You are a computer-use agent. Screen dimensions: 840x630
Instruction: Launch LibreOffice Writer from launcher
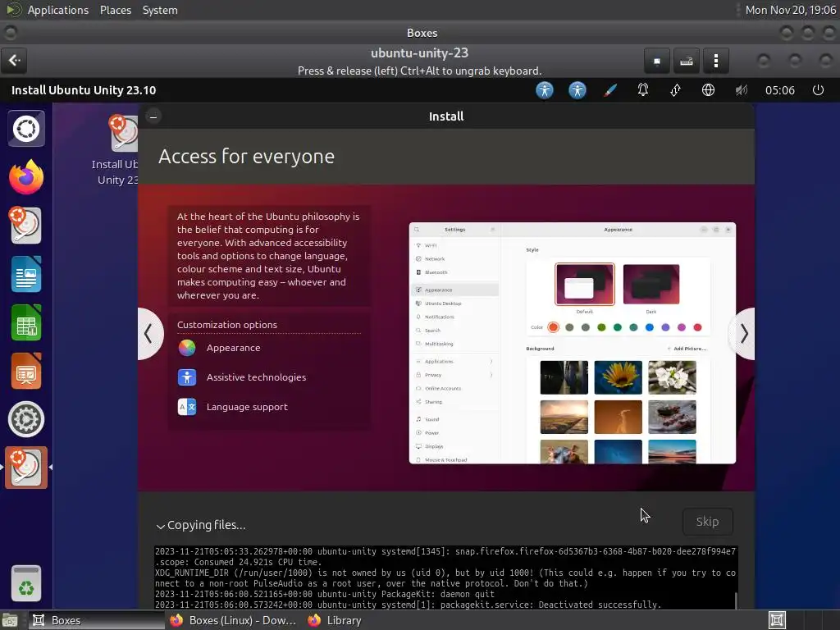[x=26, y=274]
